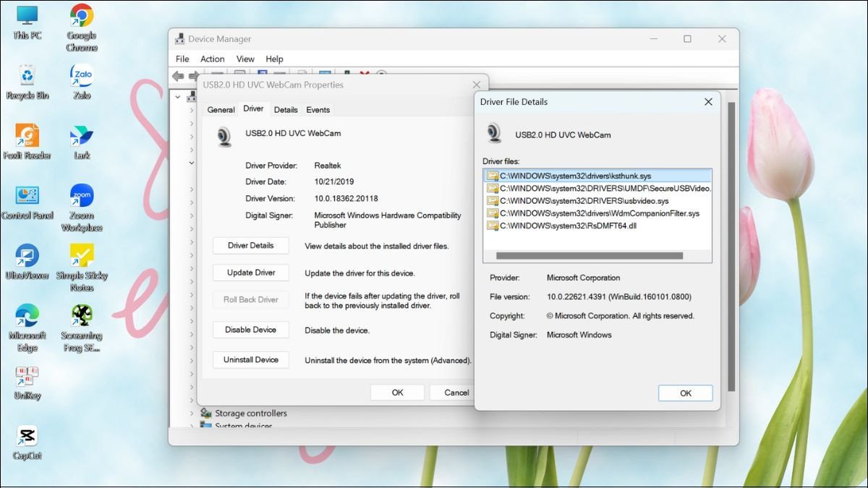868x488 pixels.
Task: Launch Zoom Workplace from desktop
Action: [81, 196]
